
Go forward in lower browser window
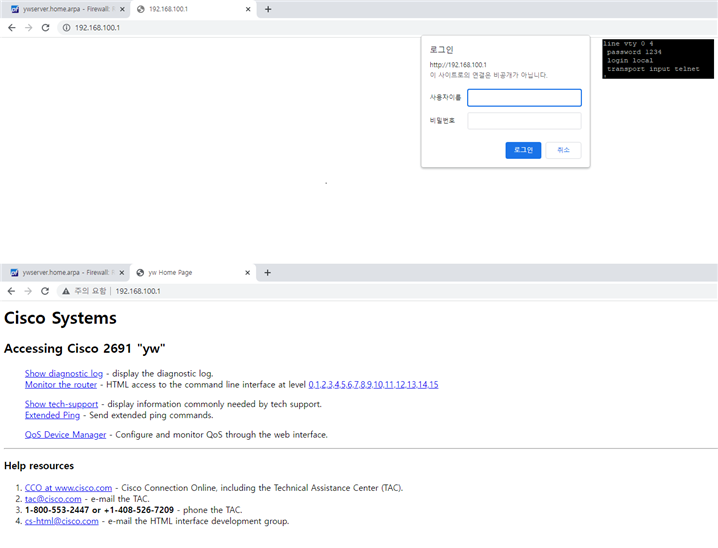[x=28, y=291]
